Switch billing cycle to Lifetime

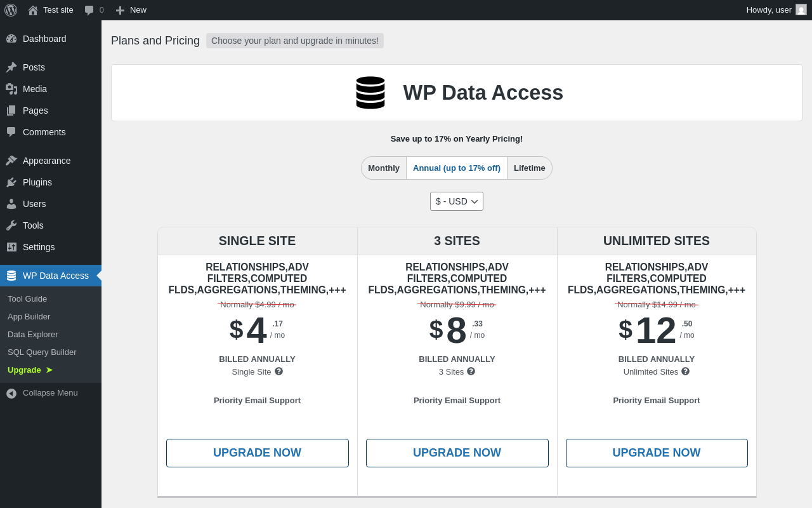pyautogui.click(x=530, y=168)
